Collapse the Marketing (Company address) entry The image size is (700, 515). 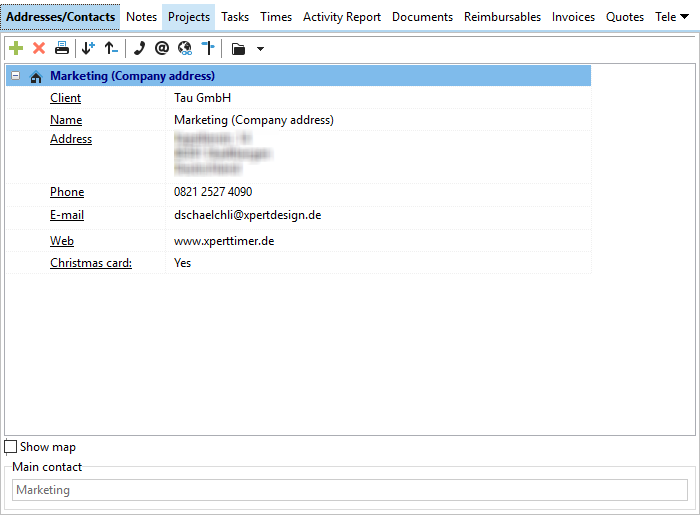tap(16, 76)
